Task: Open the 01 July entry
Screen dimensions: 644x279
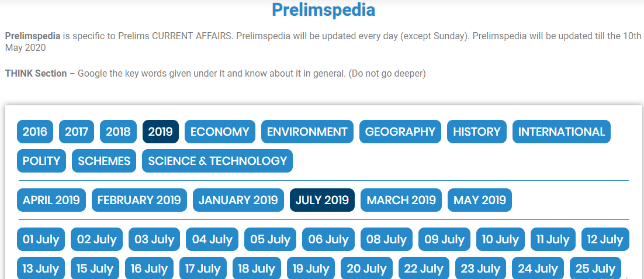Action: [41, 239]
